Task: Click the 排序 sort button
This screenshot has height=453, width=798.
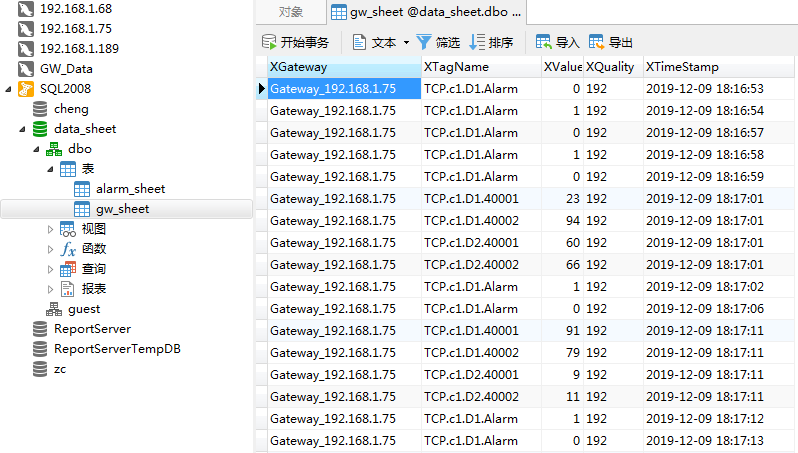Action: (x=491, y=42)
